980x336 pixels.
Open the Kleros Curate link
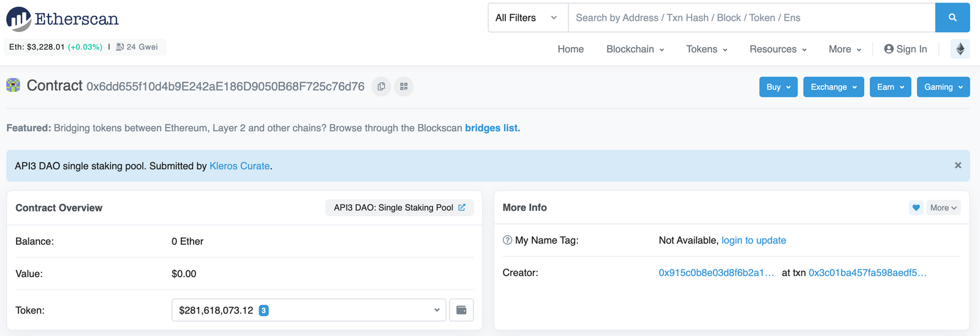[x=239, y=166]
